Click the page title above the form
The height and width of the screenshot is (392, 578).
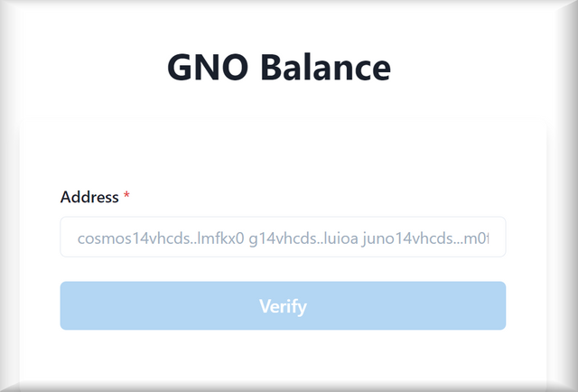pos(279,68)
